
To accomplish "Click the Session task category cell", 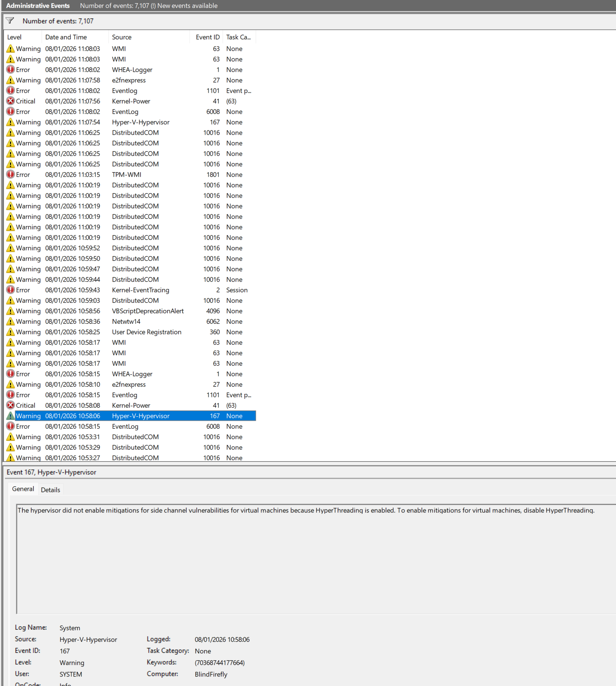I will 237,290.
